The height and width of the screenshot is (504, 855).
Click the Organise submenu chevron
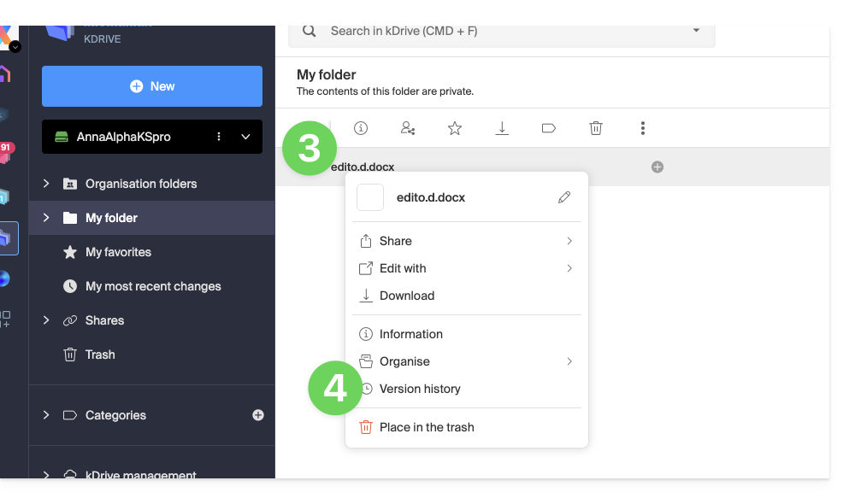coord(569,361)
